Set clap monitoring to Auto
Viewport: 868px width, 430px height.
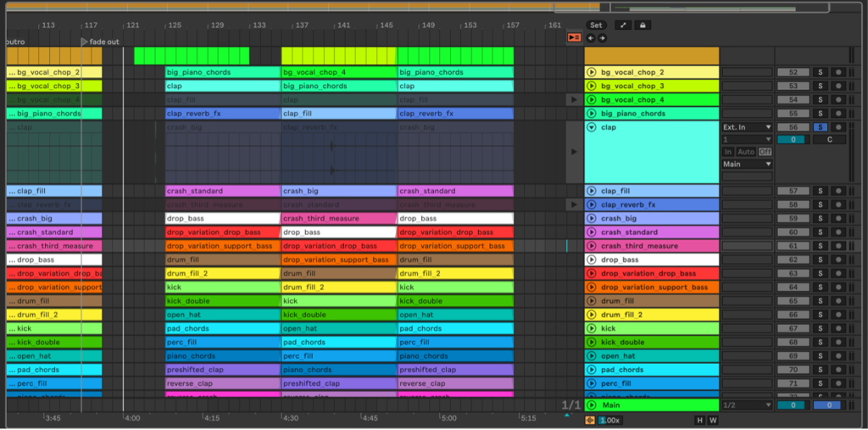746,152
